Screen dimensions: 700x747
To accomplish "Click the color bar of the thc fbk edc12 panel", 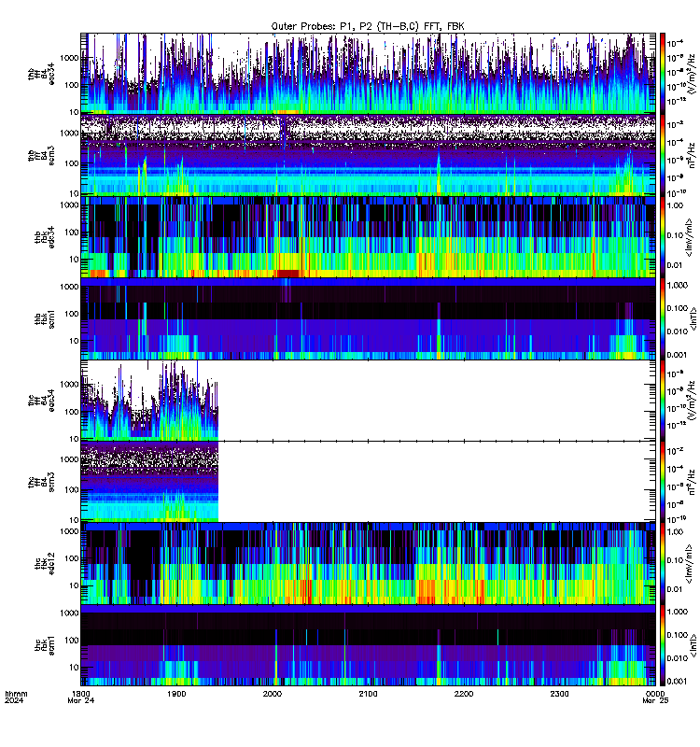I will click(x=663, y=564).
